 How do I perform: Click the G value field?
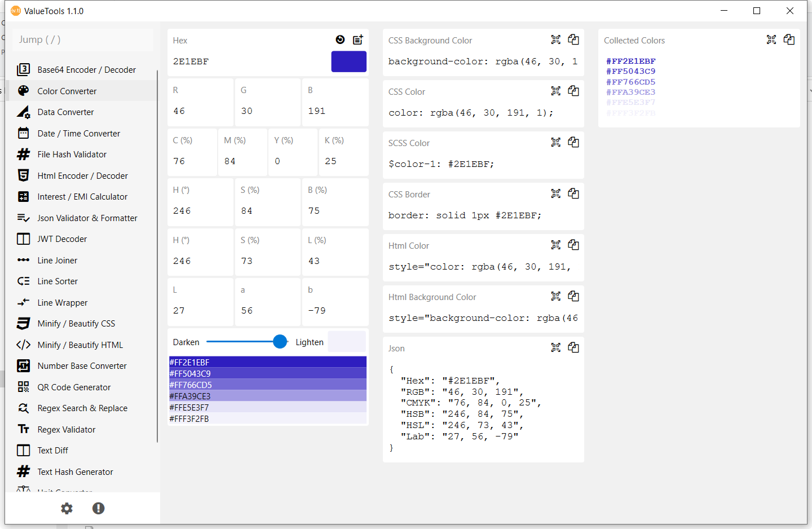pyautogui.click(x=268, y=111)
